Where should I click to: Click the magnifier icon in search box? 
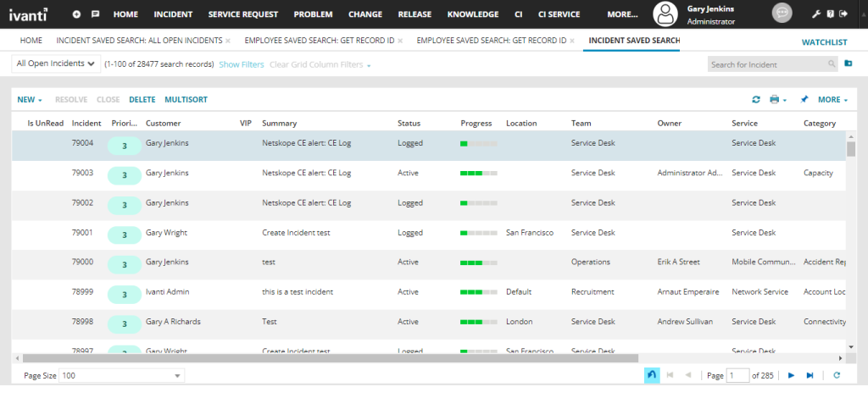832,64
